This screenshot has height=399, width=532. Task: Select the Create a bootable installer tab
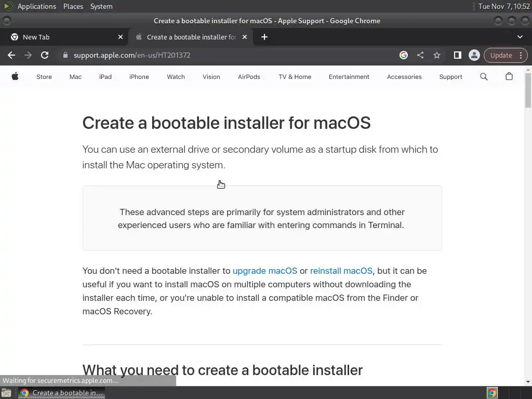tap(190, 37)
